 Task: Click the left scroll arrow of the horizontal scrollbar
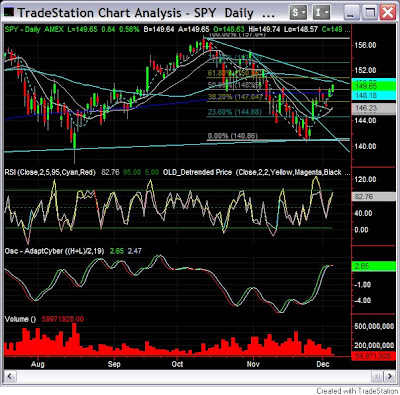[10, 377]
